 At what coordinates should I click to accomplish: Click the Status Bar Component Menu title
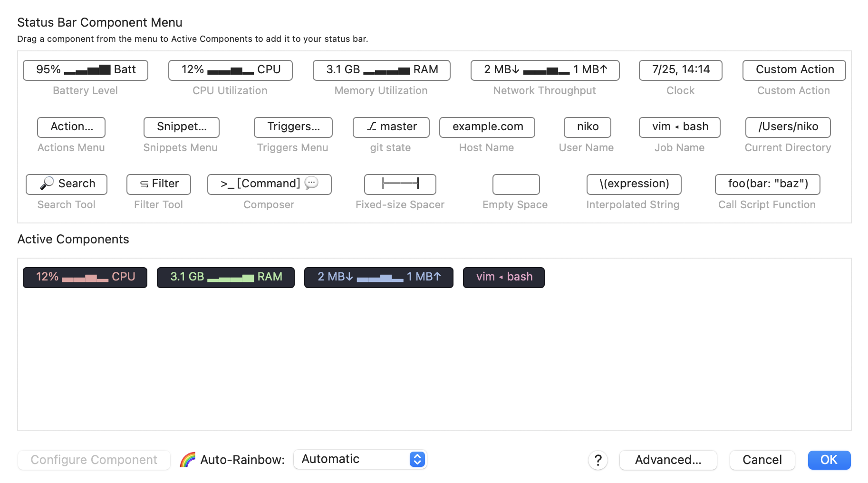tap(100, 22)
